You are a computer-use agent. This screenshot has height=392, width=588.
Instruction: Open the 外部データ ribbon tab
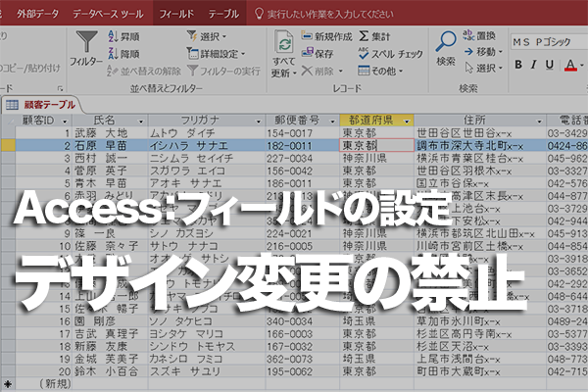(x=37, y=14)
